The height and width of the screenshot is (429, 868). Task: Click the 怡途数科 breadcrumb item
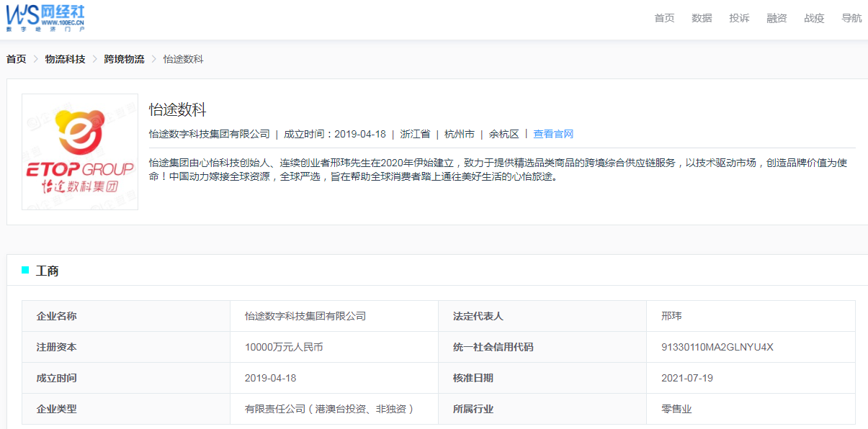pyautogui.click(x=183, y=59)
